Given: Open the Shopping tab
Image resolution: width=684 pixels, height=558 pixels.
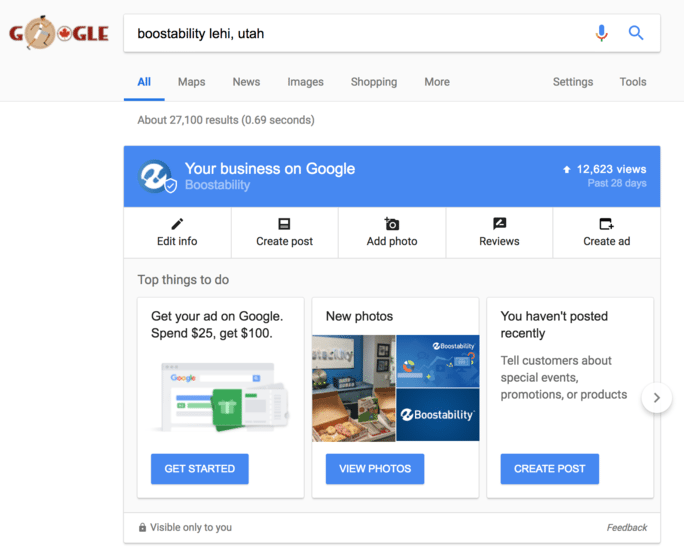Looking at the screenshot, I should click(x=374, y=82).
